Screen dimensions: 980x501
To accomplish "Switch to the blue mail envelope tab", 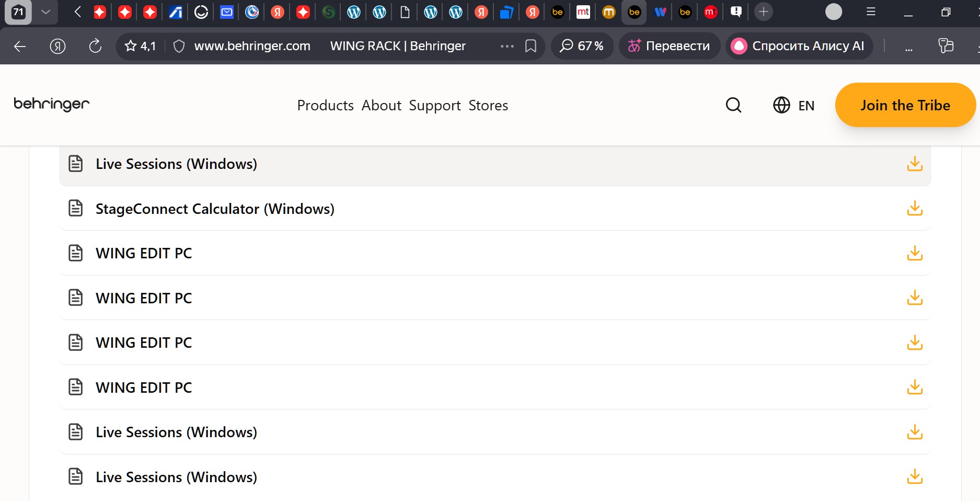I will tap(227, 12).
